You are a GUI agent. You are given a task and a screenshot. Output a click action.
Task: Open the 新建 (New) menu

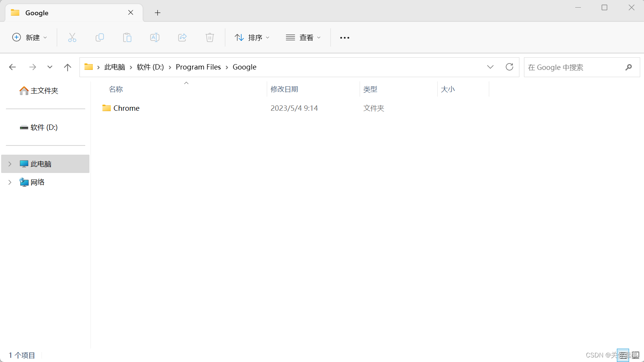30,37
